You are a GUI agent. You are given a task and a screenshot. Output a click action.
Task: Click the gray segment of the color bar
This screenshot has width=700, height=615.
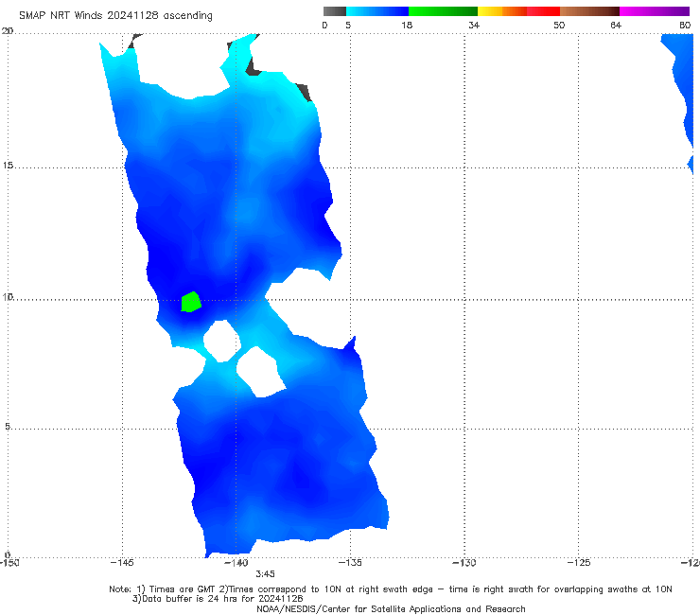pyautogui.click(x=335, y=11)
